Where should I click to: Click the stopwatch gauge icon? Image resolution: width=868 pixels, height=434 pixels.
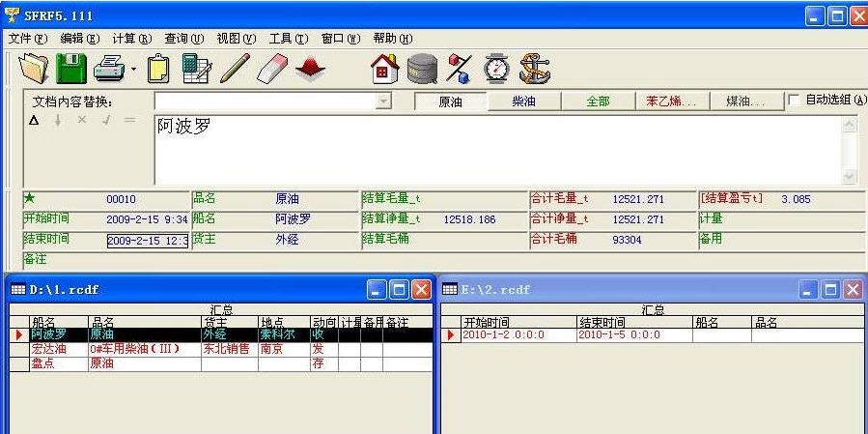pos(496,69)
